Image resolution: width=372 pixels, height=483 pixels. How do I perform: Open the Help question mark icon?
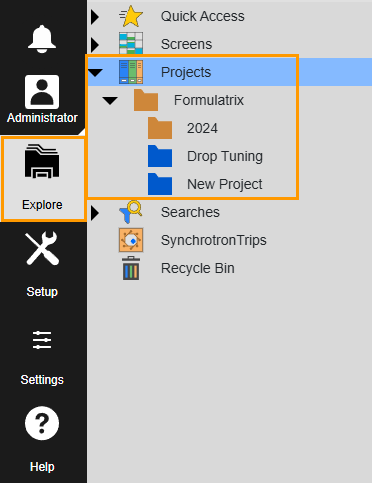click(x=42, y=423)
